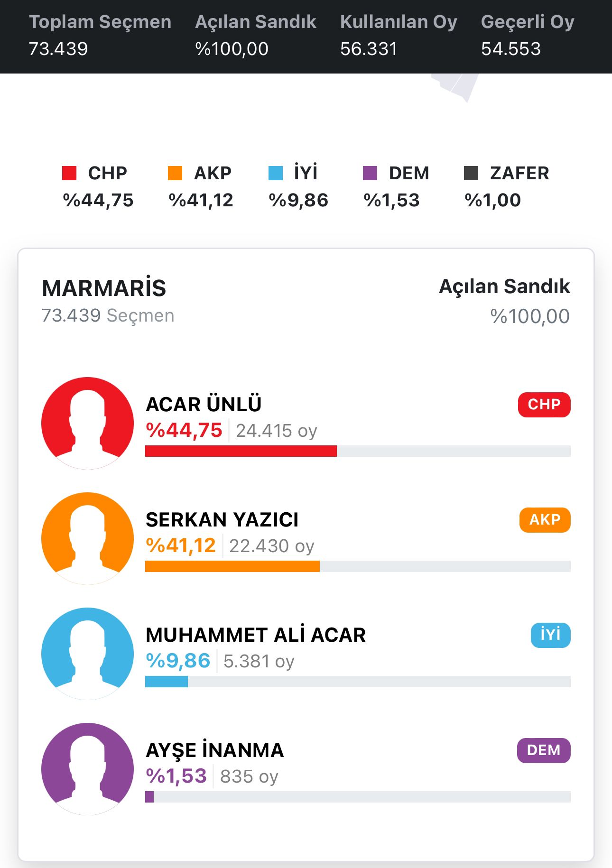Click Serkan Yazıcı's orange avatar icon
This screenshot has width=612, height=868.
[88, 538]
